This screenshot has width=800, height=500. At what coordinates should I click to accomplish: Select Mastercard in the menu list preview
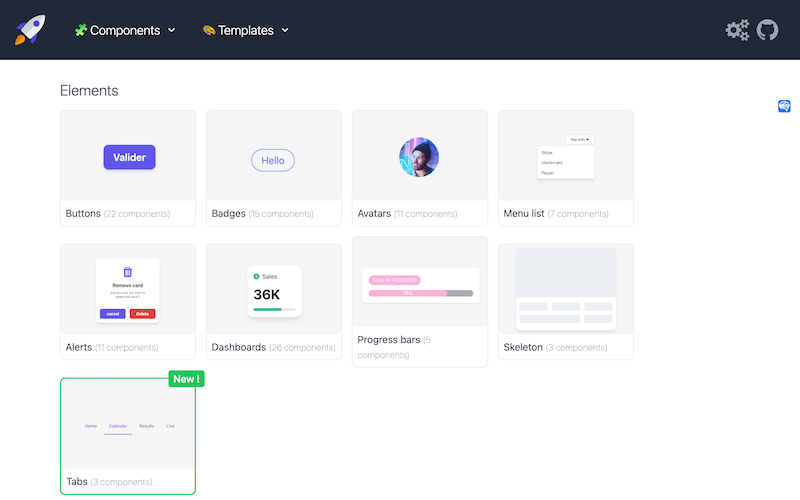point(552,163)
